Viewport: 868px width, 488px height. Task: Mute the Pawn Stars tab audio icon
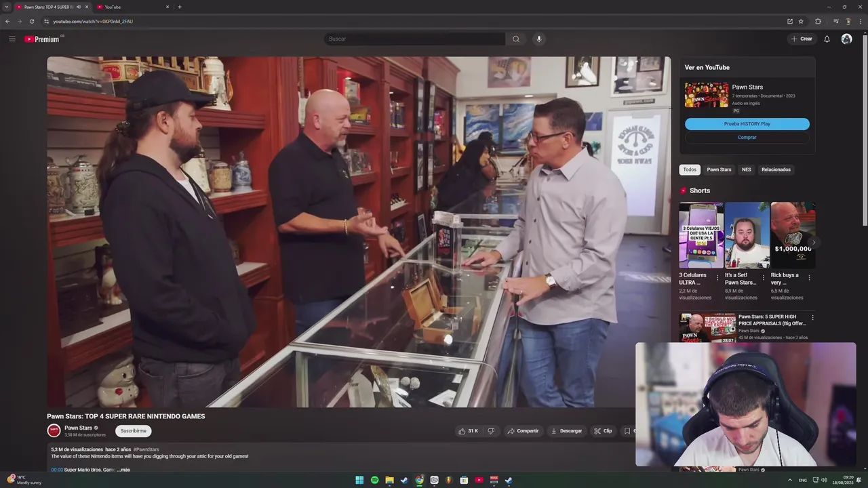tap(79, 7)
